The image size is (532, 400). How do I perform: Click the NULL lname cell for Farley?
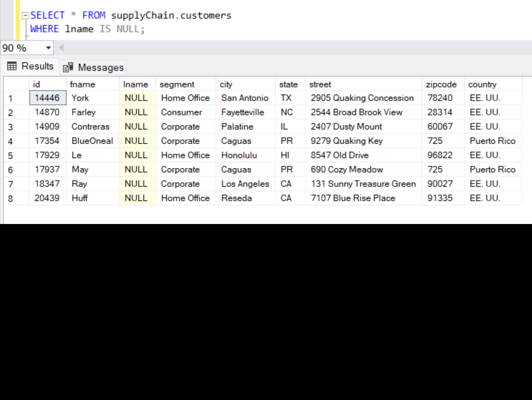(x=136, y=112)
